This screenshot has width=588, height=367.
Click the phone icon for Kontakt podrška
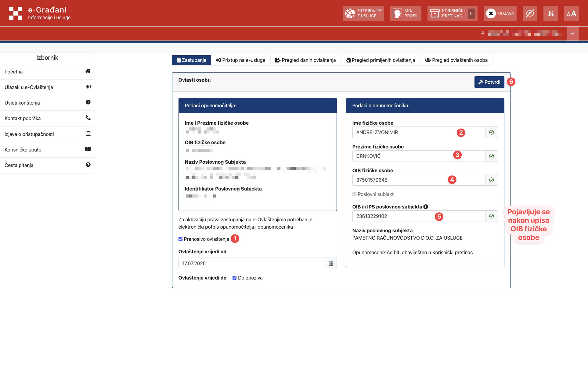(88, 118)
